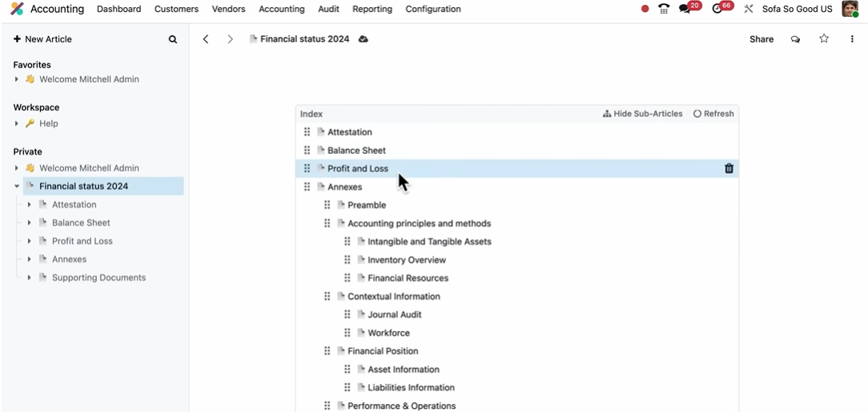Open the messages icon with 20 badge
868x412 pixels.
[x=685, y=9]
